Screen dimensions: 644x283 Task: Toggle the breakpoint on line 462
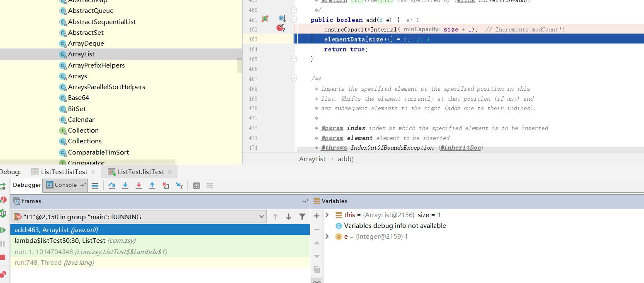(x=281, y=28)
